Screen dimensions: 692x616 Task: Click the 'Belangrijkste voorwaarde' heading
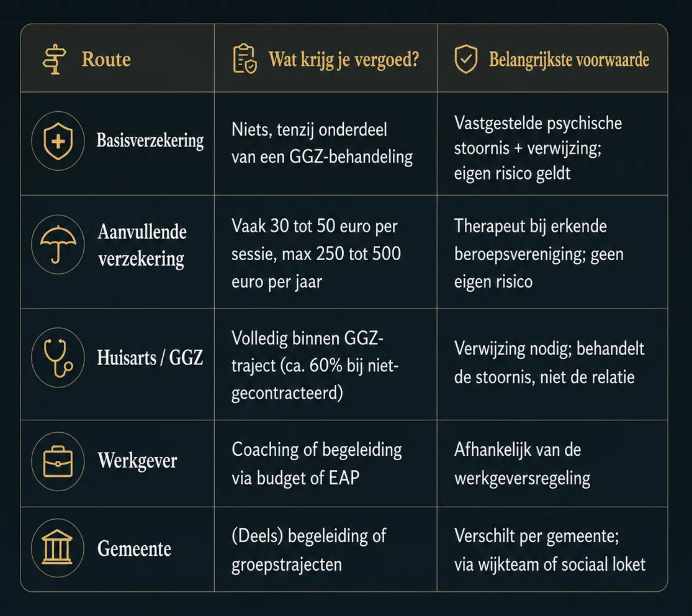pyautogui.click(x=569, y=59)
